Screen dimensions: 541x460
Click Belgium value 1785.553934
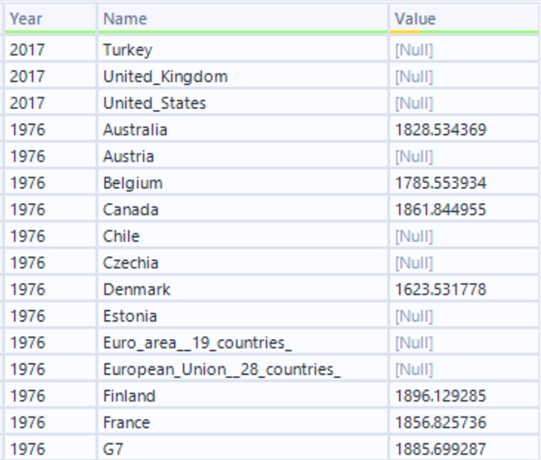[464, 183]
